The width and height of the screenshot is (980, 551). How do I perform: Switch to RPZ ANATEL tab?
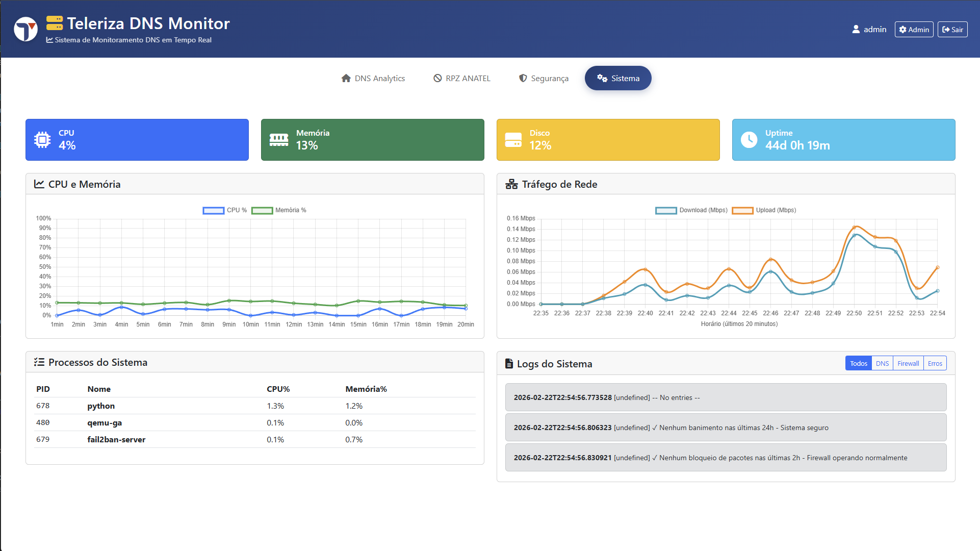[462, 78]
